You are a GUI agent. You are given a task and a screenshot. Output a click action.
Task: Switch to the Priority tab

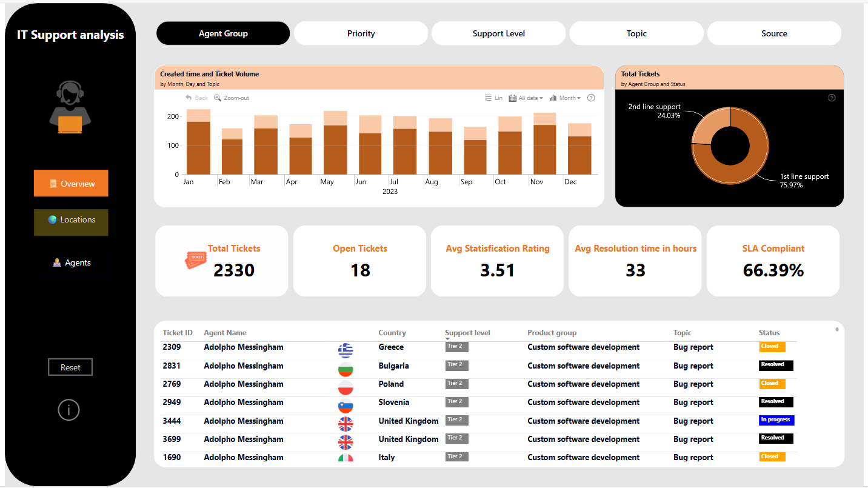coord(361,34)
